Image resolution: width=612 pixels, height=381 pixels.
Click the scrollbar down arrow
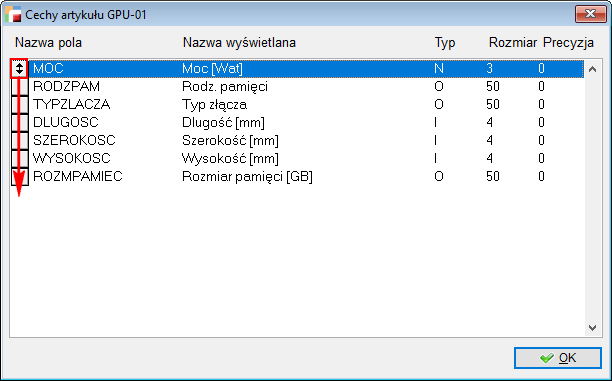coord(592,328)
